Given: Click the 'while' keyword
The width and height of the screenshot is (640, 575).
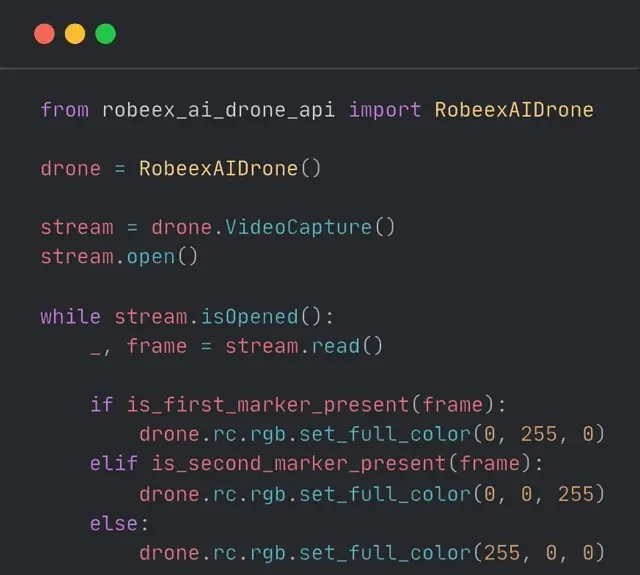Looking at the screenshot, I should point(71,317).
